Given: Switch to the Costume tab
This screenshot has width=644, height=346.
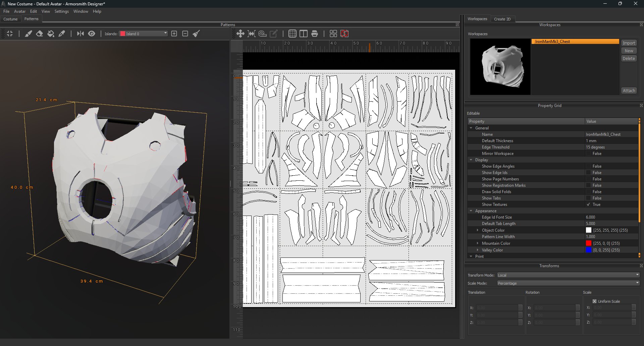Looking at the screenshot, I should 10,19.
